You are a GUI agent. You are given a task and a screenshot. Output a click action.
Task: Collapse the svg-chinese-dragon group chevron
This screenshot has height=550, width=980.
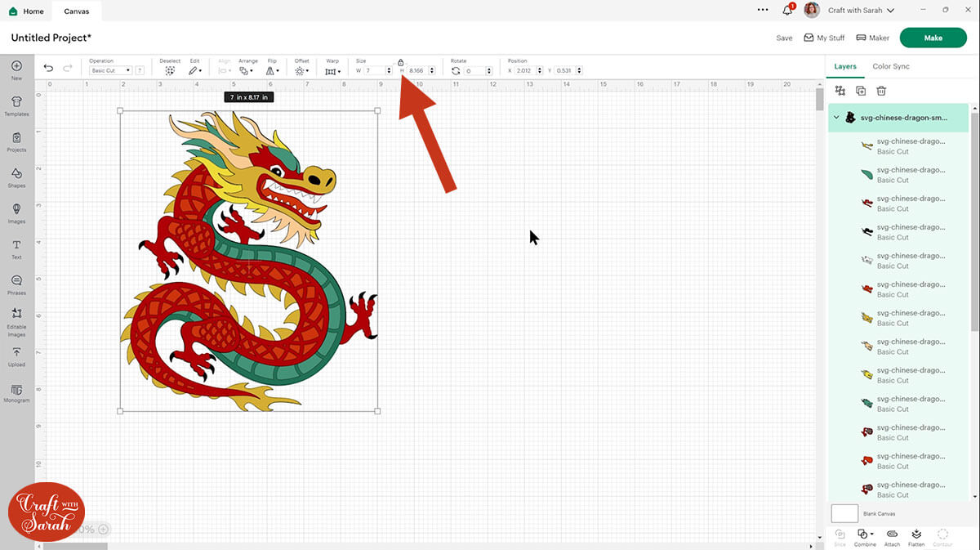[836, 118]
